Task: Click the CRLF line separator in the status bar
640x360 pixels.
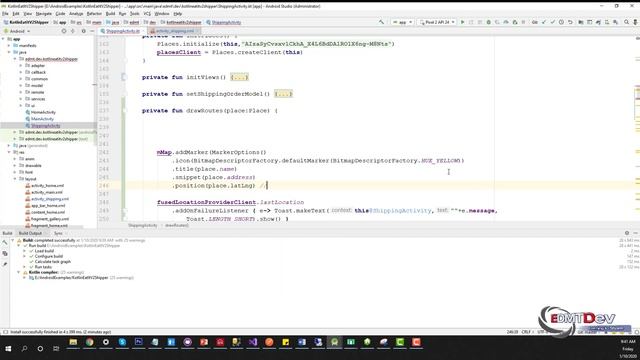Action: coord(526,332)
